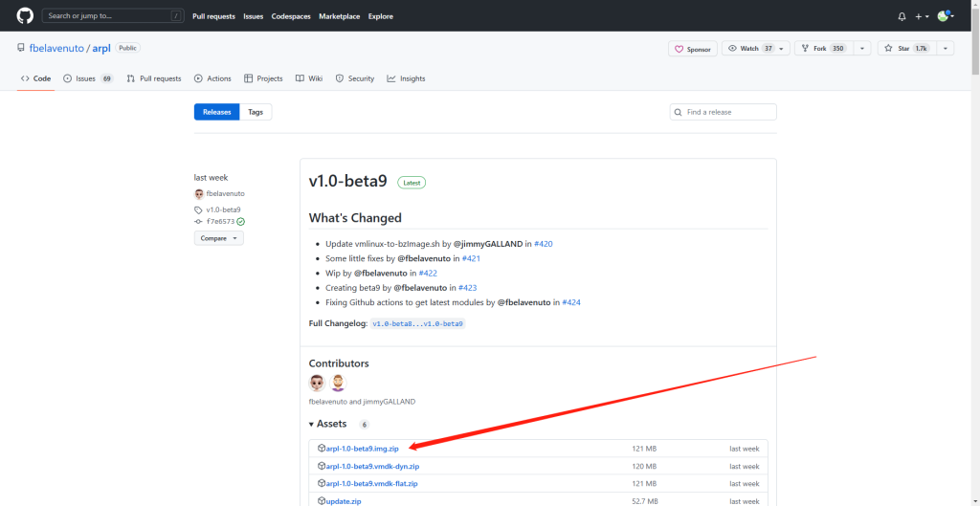Viewport: 980px width, 506px height.
Task: Switch to the Wiki tab
Action: coord(309,78)
